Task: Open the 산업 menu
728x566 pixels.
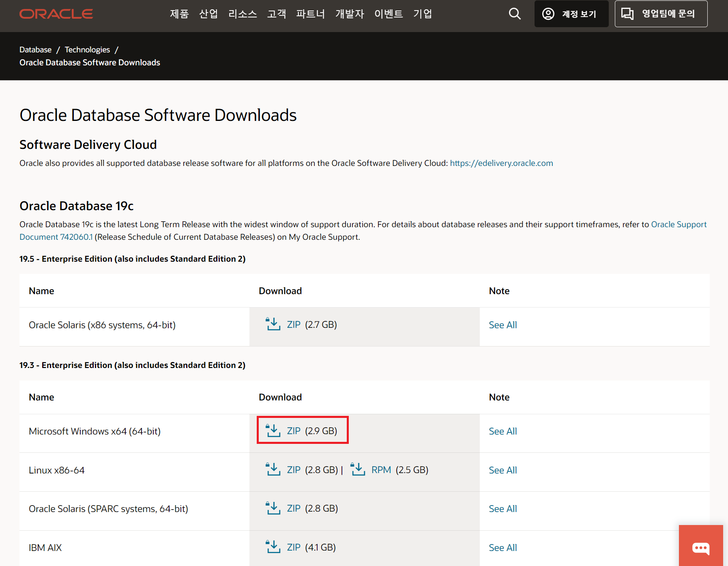Action: (208, 14)
